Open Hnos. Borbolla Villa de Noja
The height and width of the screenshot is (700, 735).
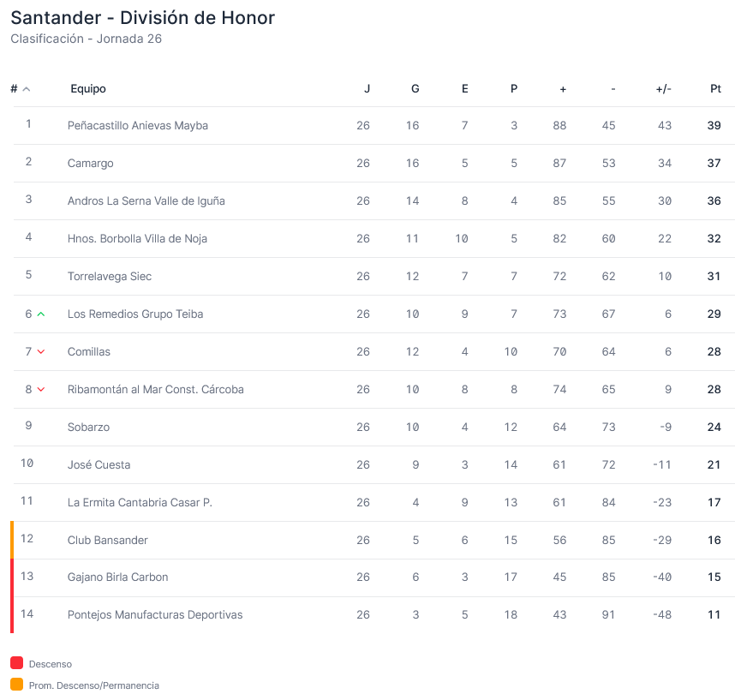[x=137, y=239]
